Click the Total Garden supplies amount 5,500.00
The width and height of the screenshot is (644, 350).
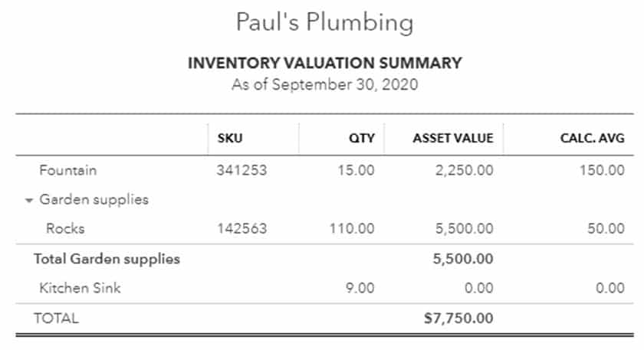pyautogui.click(x=463, y=259)
